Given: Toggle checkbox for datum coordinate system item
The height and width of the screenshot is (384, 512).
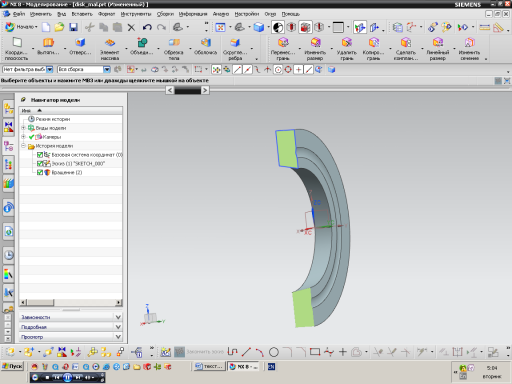Looking at the screenshot, I should pos(40,155).
